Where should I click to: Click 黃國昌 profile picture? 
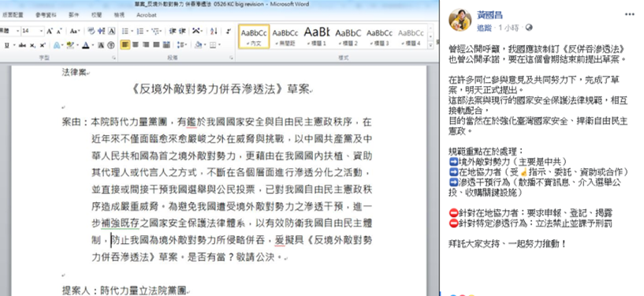(x=460, y=19)
